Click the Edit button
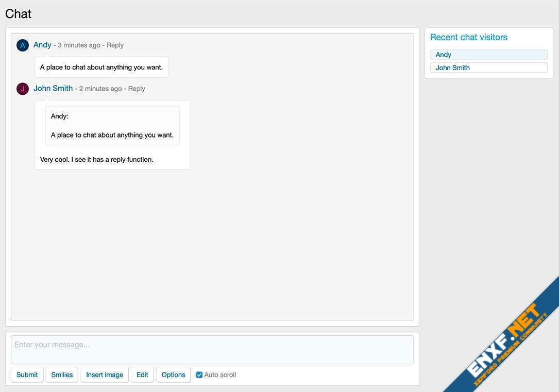Screen dimensions: 559x392 (142, 374)
